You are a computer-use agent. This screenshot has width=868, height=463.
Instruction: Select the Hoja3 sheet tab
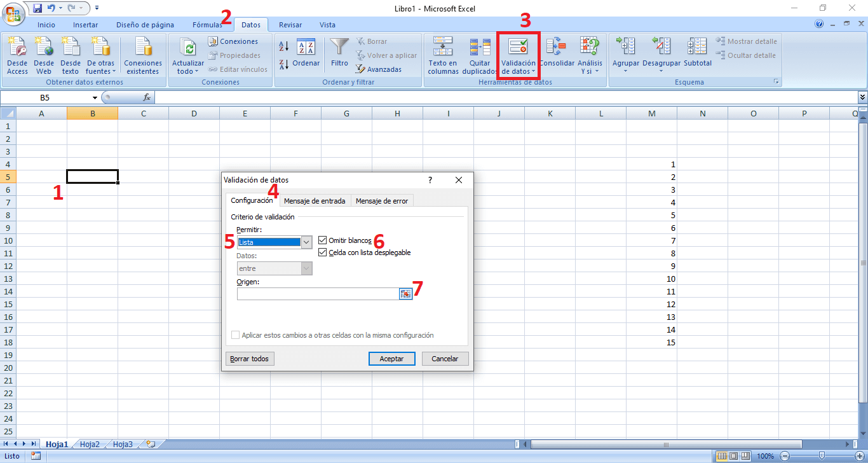coord(123,445)
